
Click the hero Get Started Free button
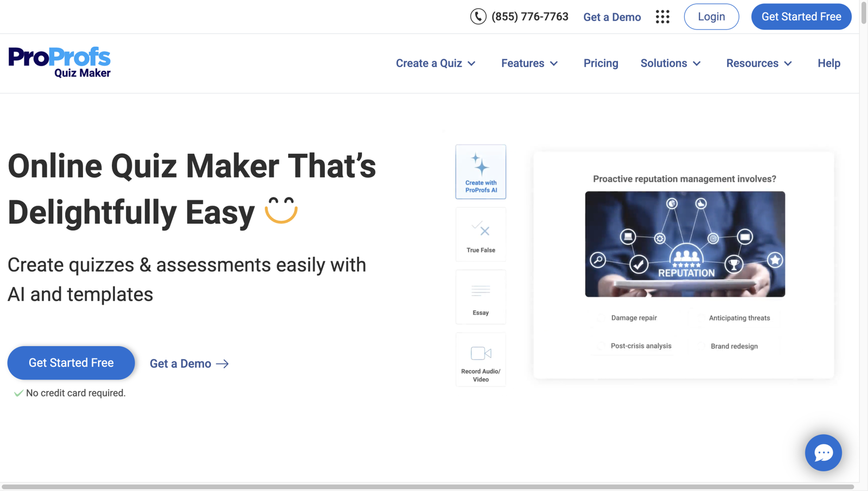[71, 363]
